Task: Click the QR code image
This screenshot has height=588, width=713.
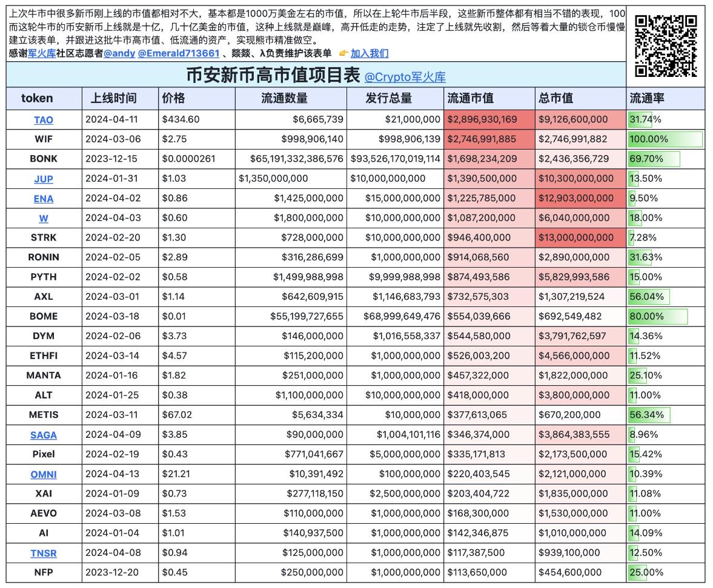Action: pos(666,46)
